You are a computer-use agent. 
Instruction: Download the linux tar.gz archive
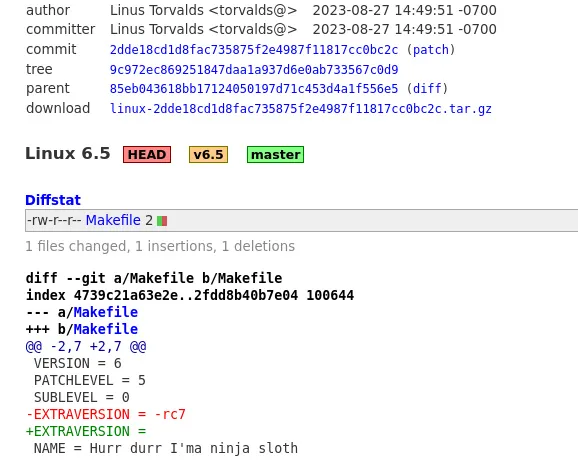tap(300, 109)
